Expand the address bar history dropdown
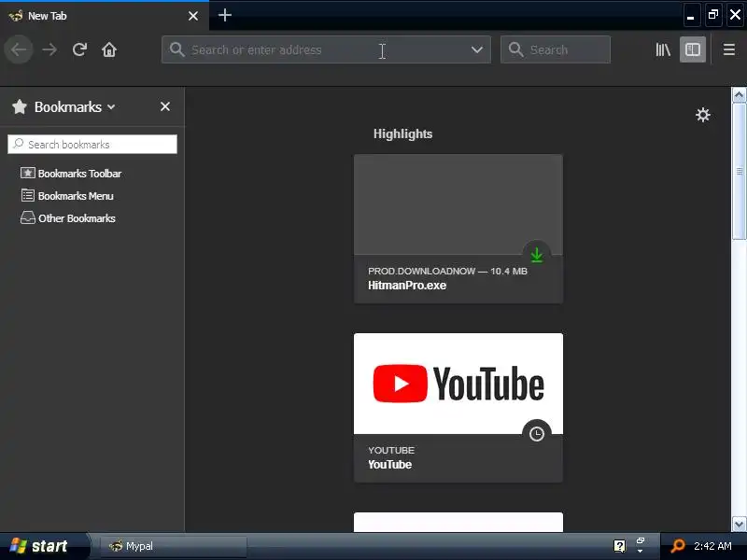Viewport: 747px width, 560px height. click(477, 49)
